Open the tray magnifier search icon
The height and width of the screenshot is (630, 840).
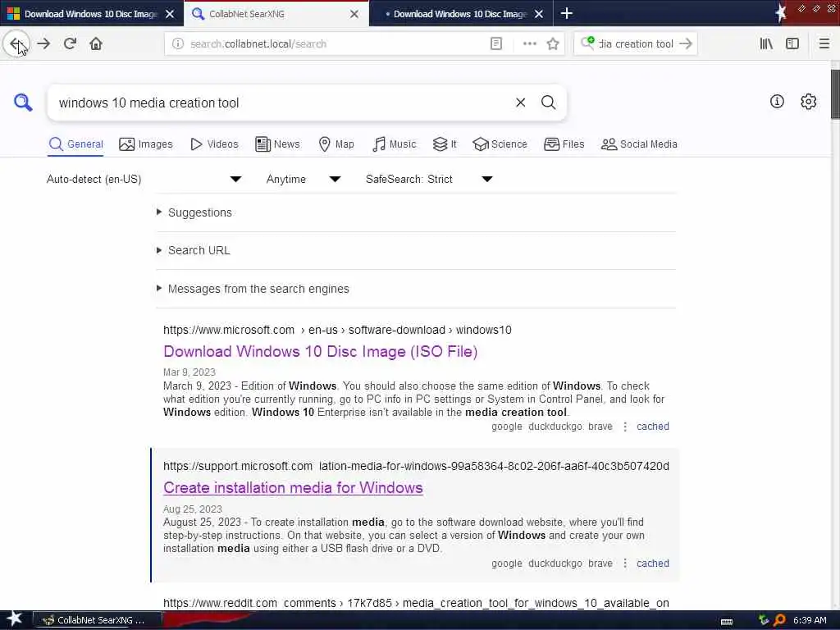click(779, 620)
